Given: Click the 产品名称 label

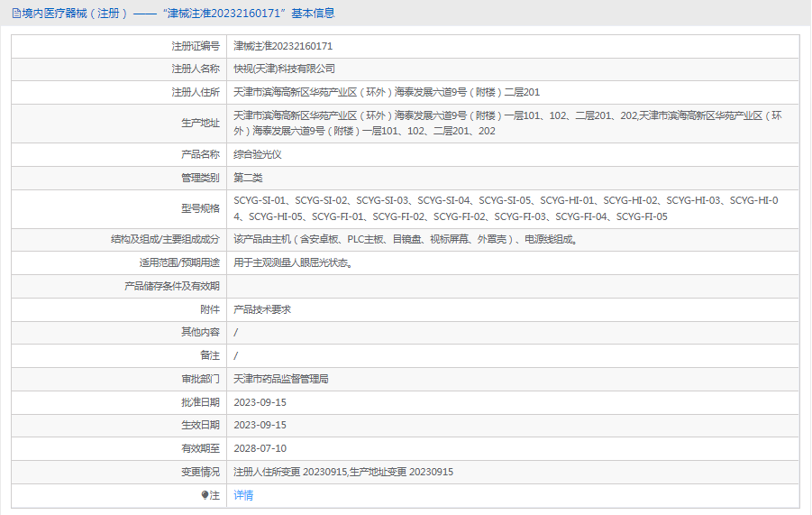Looking at the screenshot, I should 200,154.
